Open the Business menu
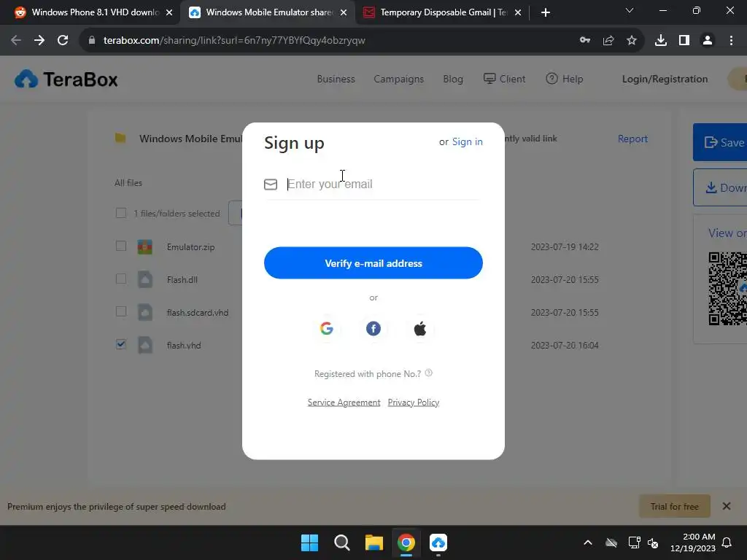Viewport: 747px width, 560px height. click(x=336, y=79)
